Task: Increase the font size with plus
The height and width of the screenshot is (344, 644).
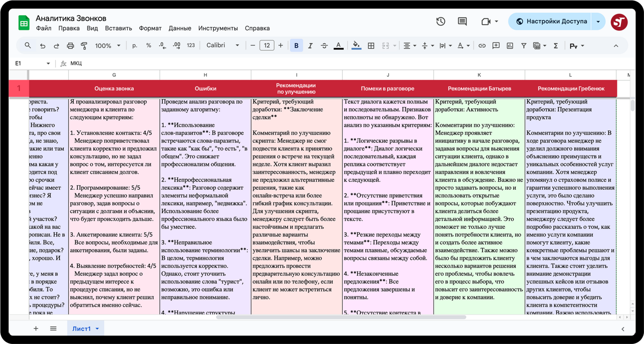Action: pos(281,46)
